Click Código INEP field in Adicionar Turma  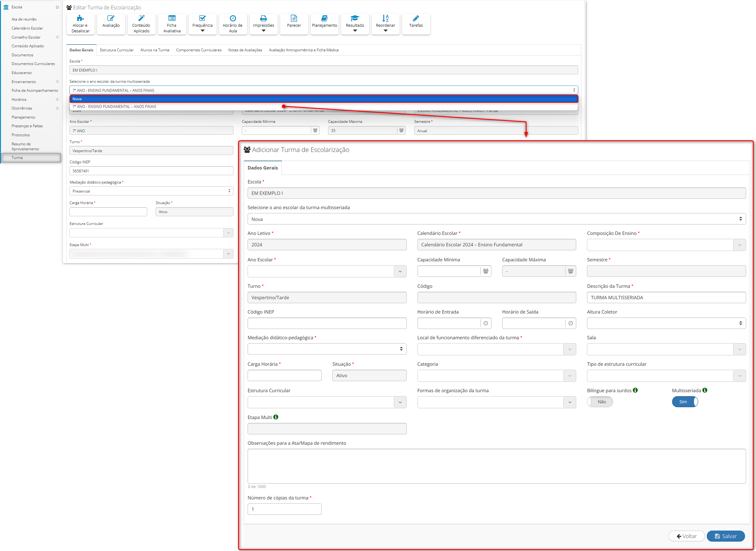click(327, 323)
